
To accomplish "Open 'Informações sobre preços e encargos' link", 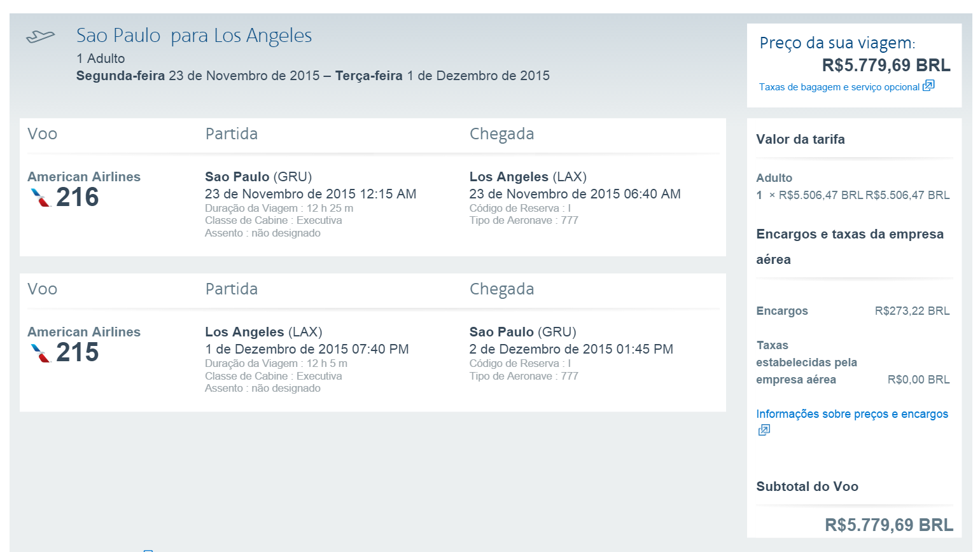I will tap(852, 414).
